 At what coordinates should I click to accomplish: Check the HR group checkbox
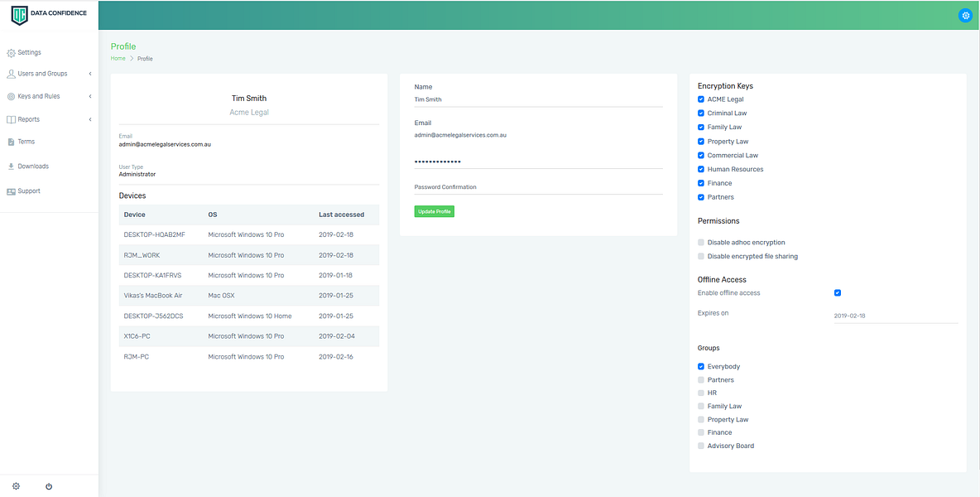coord(700,393)
